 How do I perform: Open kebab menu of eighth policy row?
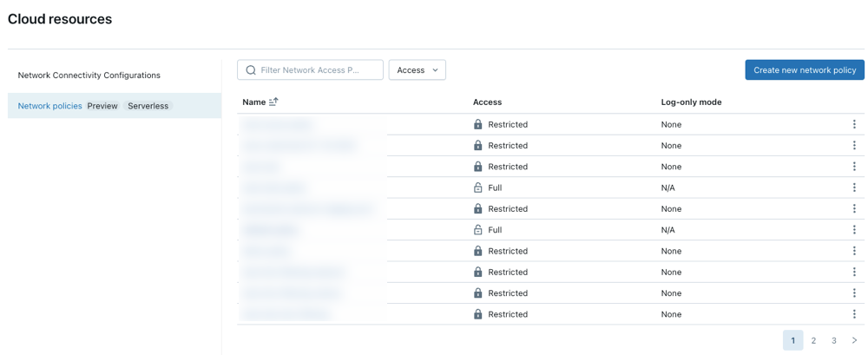(854, 272)
